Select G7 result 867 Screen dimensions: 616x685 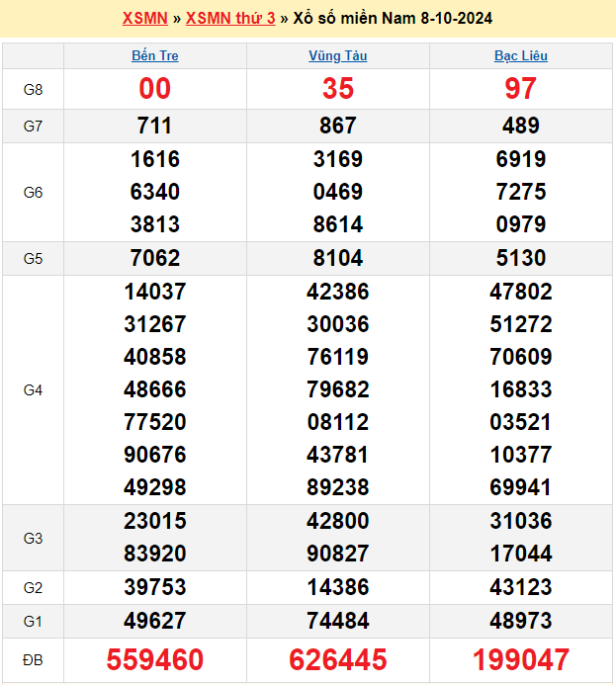point(338,126)
